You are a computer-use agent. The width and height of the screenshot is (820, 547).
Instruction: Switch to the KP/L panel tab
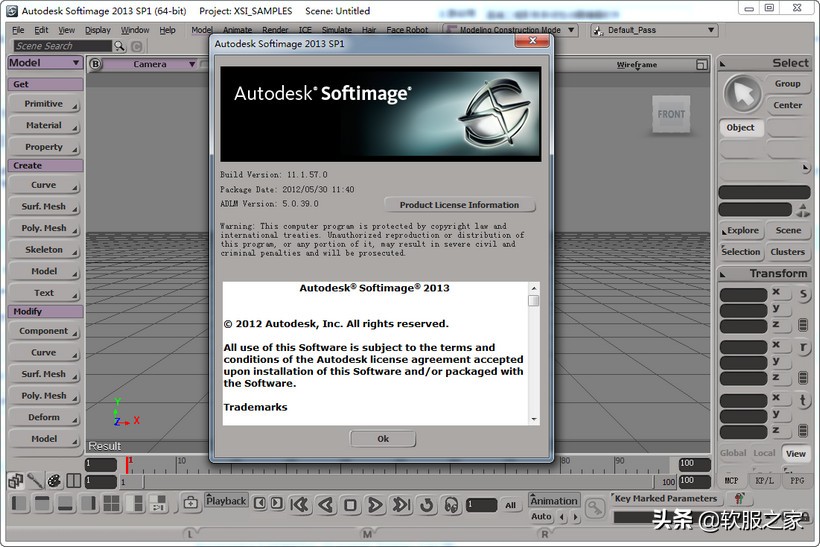[x=764, y=481]
